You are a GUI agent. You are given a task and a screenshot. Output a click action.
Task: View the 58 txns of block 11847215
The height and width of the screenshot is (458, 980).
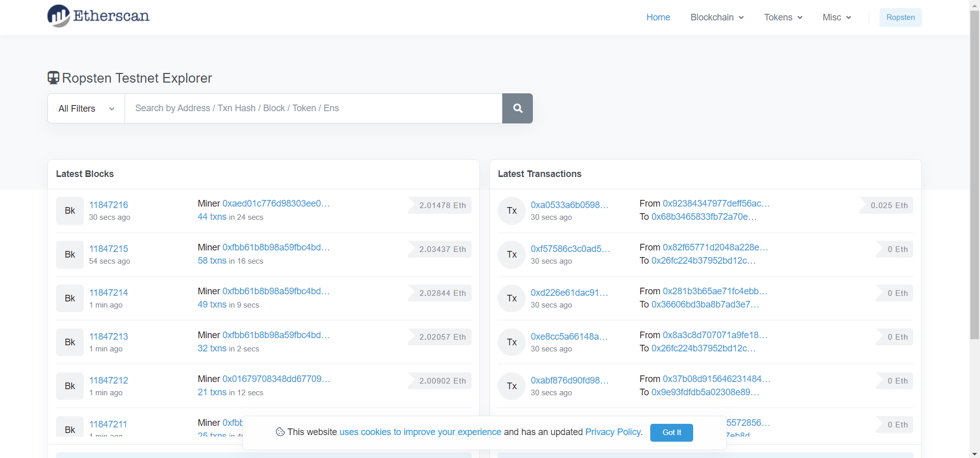point(212,261)
